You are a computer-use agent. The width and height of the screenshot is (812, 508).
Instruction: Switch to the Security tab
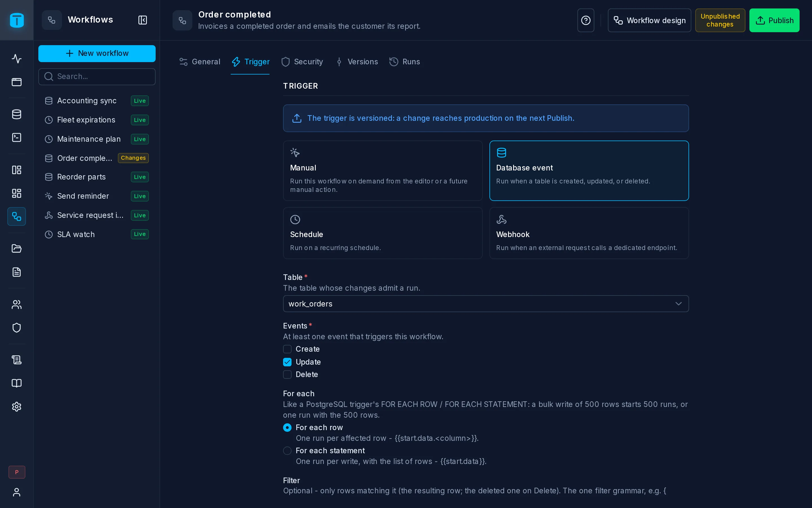302,62
